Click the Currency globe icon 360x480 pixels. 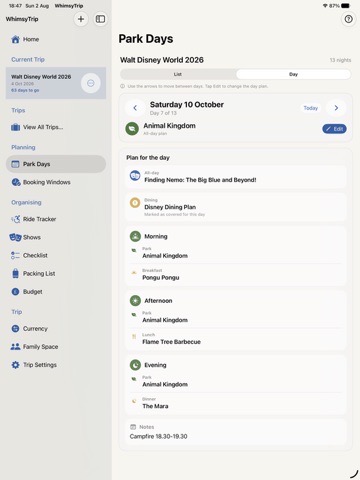pos(15,328)
